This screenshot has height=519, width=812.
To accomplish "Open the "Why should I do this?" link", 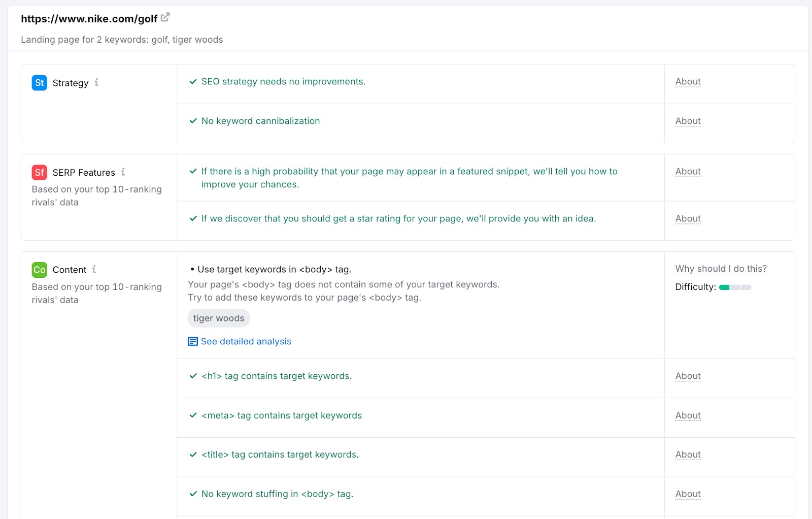I will pyautogui.click(x=720, y=268).
